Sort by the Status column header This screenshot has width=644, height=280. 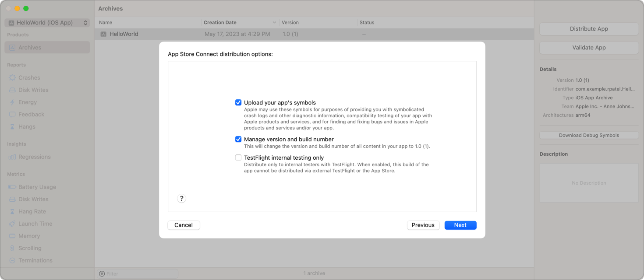tap(445, 22)
